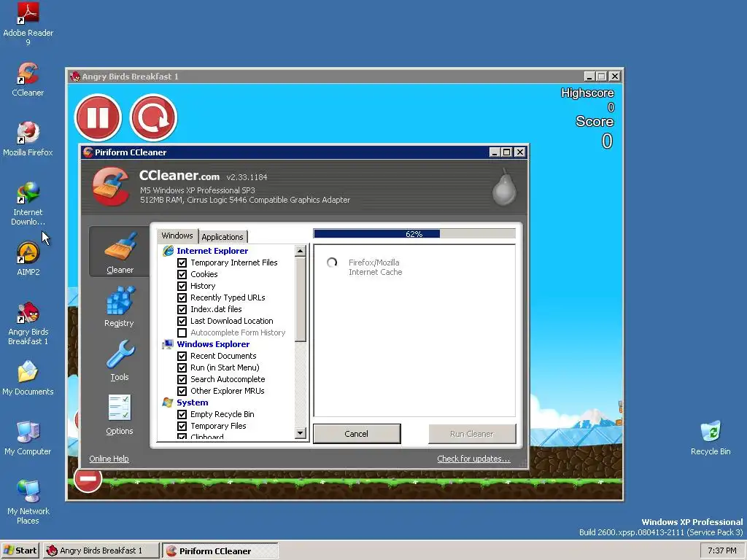
Task: Click the up arrow in the cleaner list scrollbar
Action: [300, 251]
